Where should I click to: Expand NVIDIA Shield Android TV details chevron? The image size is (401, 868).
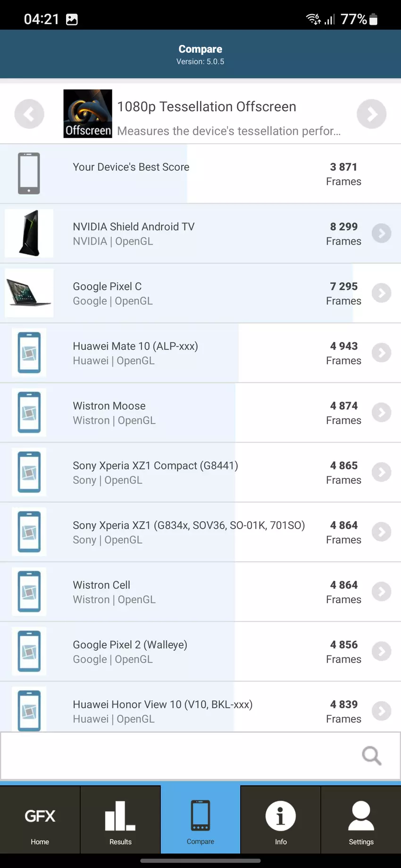coord(381,233)
